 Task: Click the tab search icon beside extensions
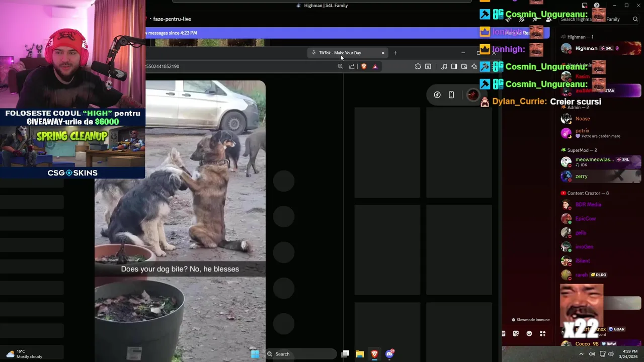click(428, 66)
